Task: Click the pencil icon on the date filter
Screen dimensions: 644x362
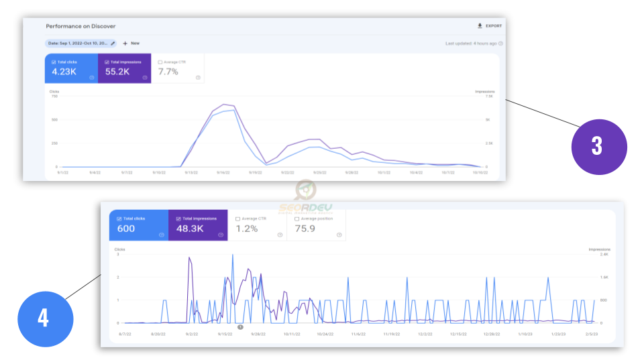Action: point(113,43)
